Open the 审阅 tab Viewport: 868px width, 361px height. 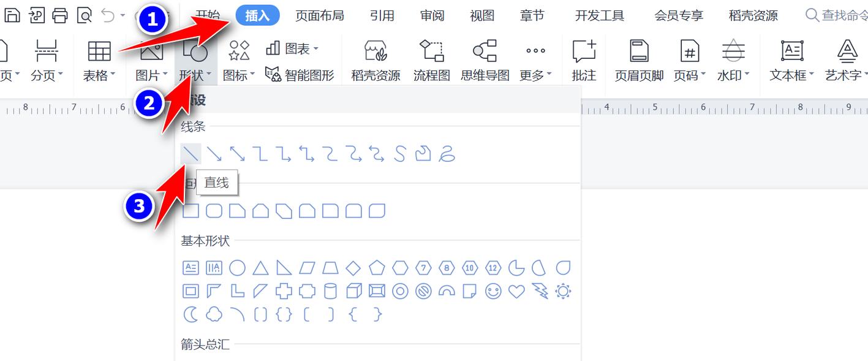(431, 15)
